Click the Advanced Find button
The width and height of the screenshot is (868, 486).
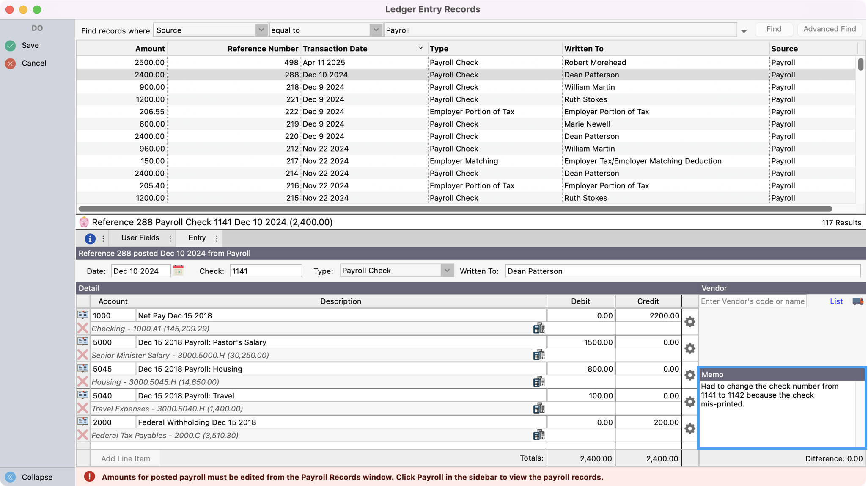[829, 29]
